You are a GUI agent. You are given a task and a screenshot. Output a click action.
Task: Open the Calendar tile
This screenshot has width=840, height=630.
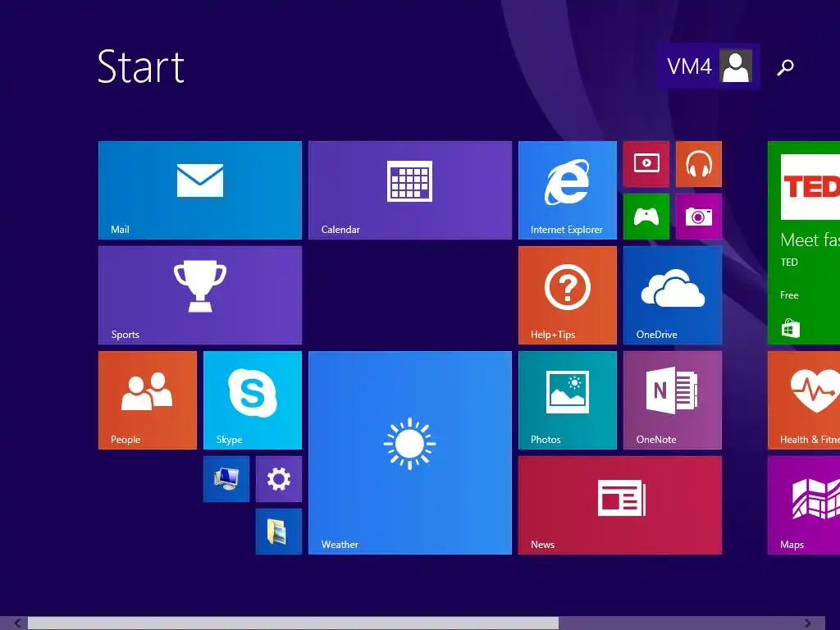click(x=410, y=190)
